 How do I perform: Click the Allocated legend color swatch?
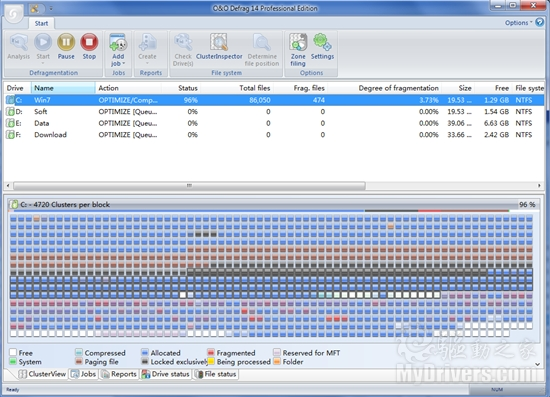coord(145,352)
